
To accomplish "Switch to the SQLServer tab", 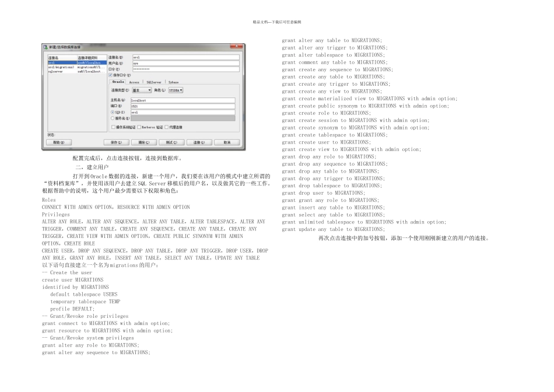I will pyautogui.click(x=154, y=82).
